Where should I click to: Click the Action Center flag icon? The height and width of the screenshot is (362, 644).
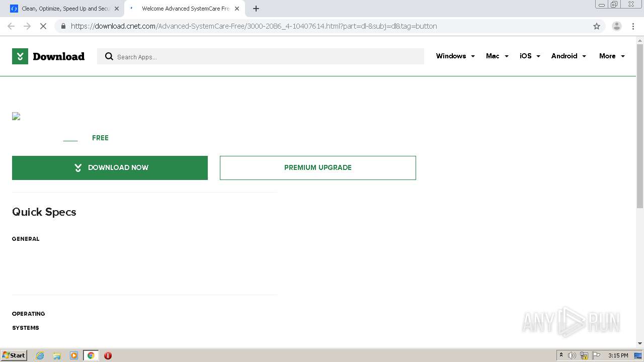(596, 355)
